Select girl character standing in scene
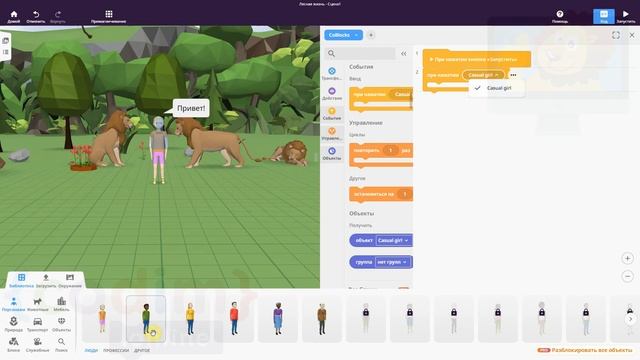The image size is (640, 360). tap(158, 150)
